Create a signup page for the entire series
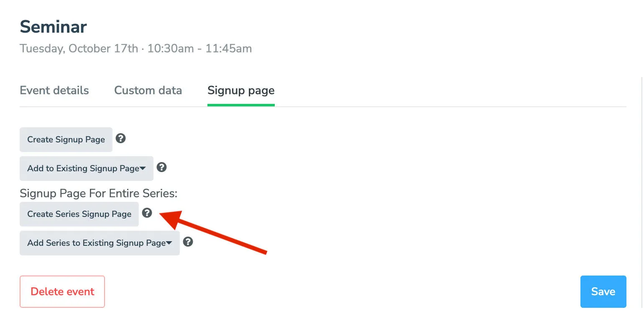 (x=79, y=214)
